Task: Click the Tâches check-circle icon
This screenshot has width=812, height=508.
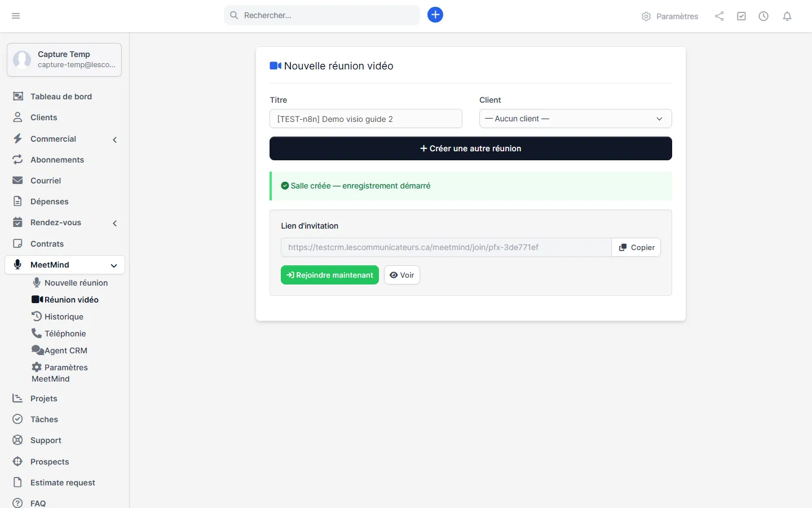Action: click(x=18, y=419)
